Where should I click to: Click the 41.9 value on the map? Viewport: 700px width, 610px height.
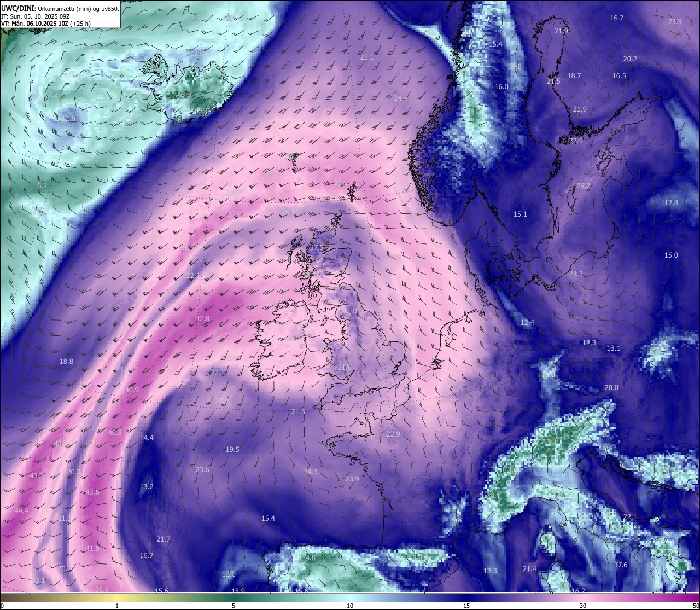coord(92,548)
